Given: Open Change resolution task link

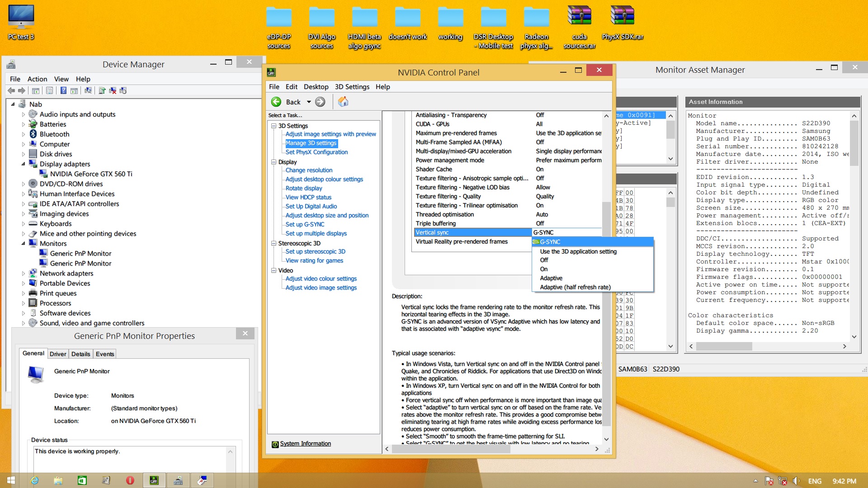Looking at the screenshot, I should coord(309,170).
